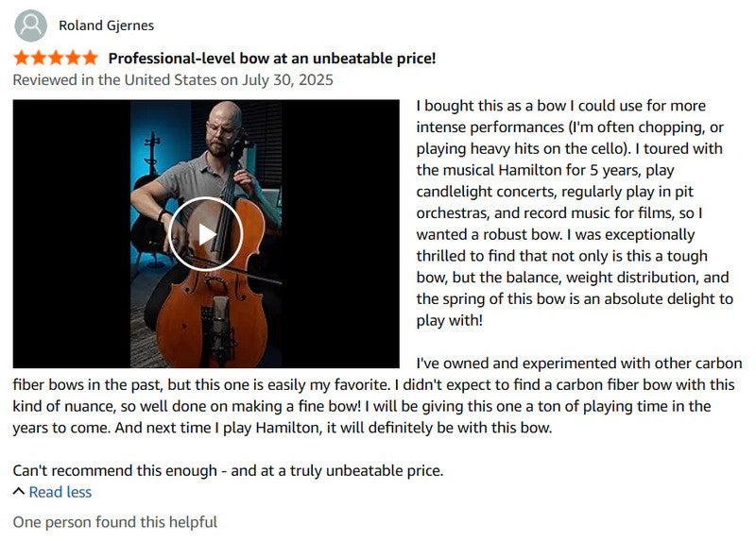
Task: Open the review title 'Professional-level bow' link
Action: [272, 58]
